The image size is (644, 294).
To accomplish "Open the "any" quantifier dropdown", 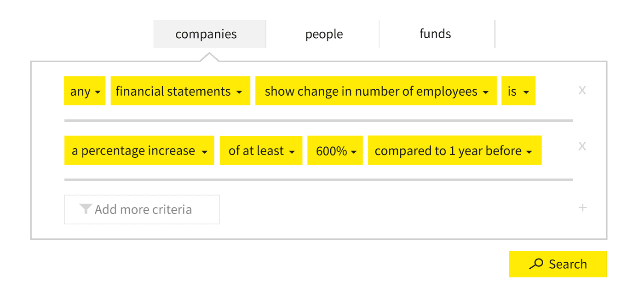I will tap(85, 91).
